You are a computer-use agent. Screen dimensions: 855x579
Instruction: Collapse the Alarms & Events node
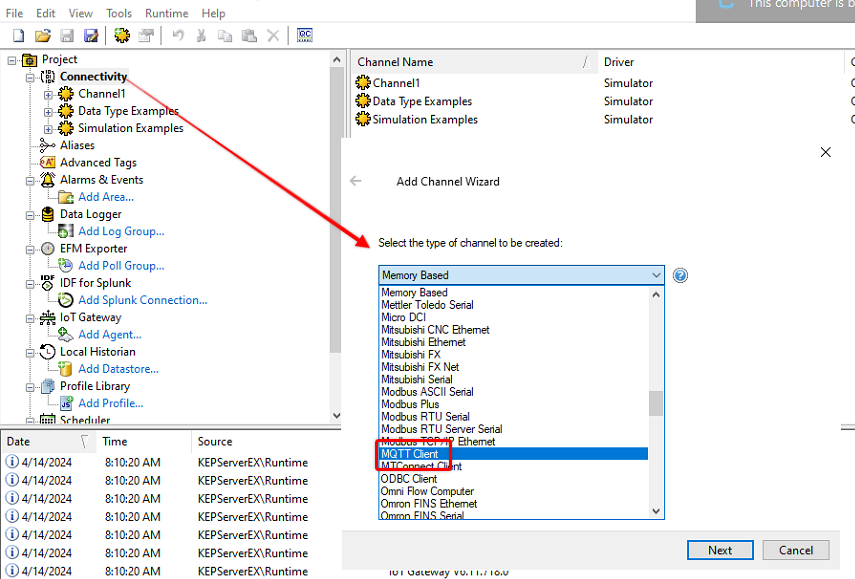point(30,180)
